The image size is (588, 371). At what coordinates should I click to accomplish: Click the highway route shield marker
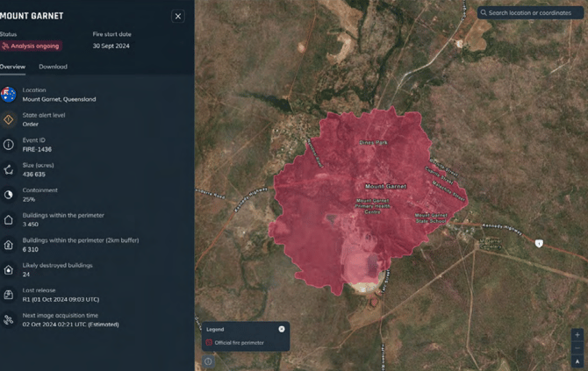[539, 244]
